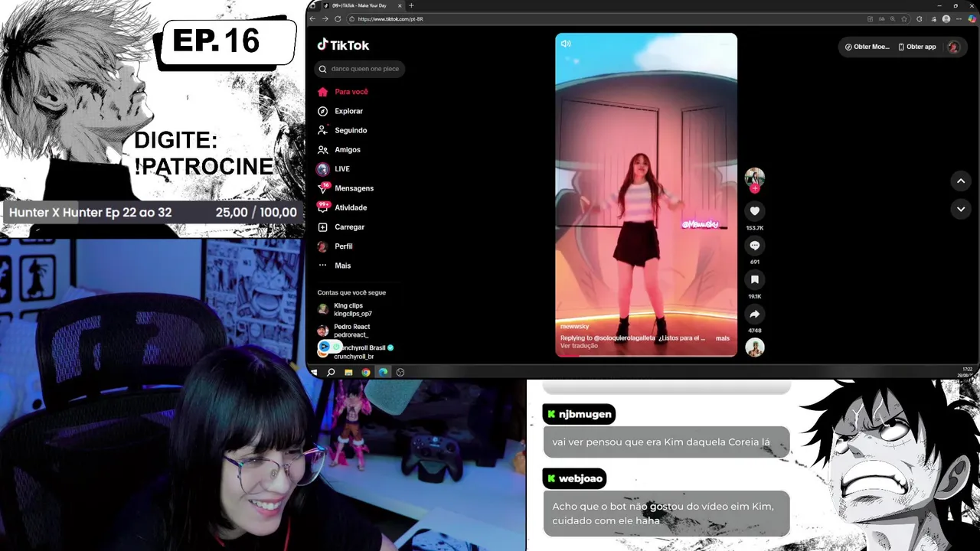
Task: Open Edge from the taskbar
Action: point(383,372)
